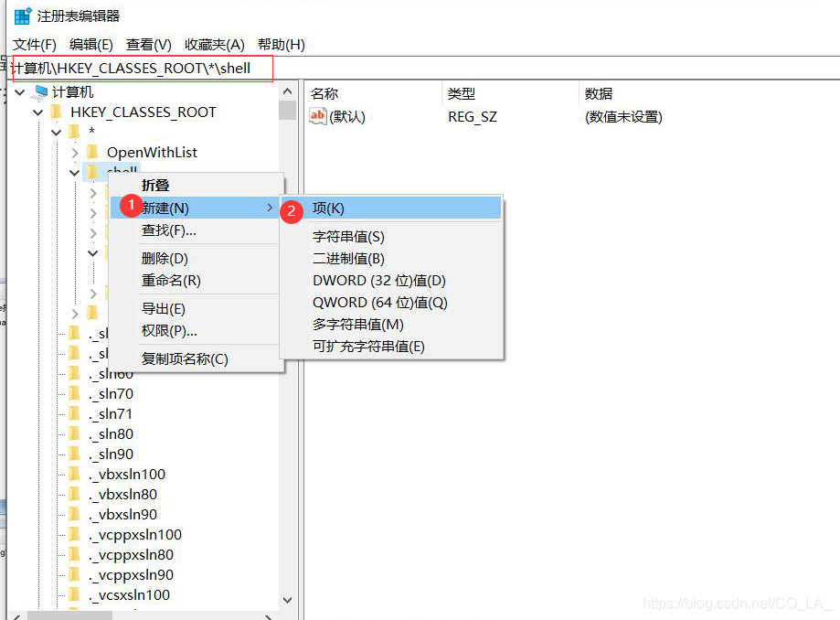
Task: Click the Registry Editor app icon in title bar
Action: point(23,16)
